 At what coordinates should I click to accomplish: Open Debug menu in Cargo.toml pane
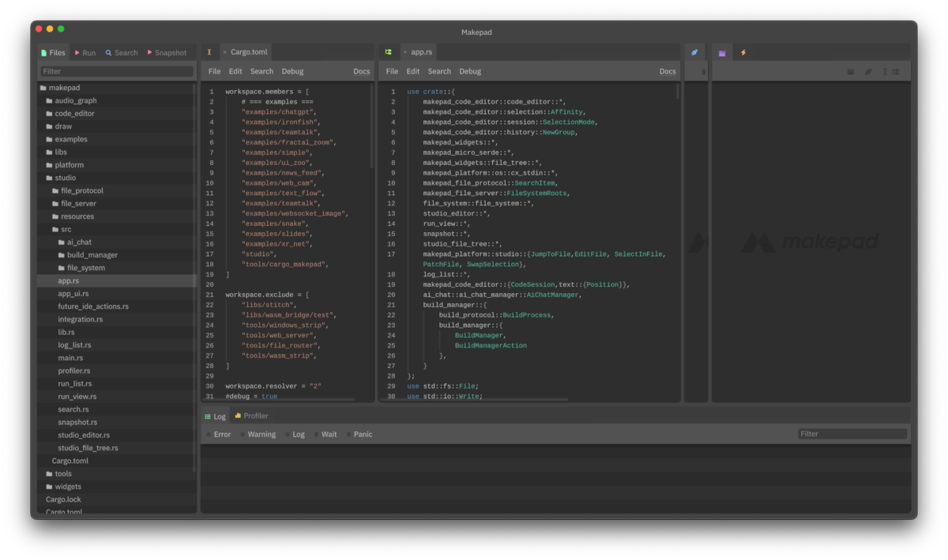[292, 71]
